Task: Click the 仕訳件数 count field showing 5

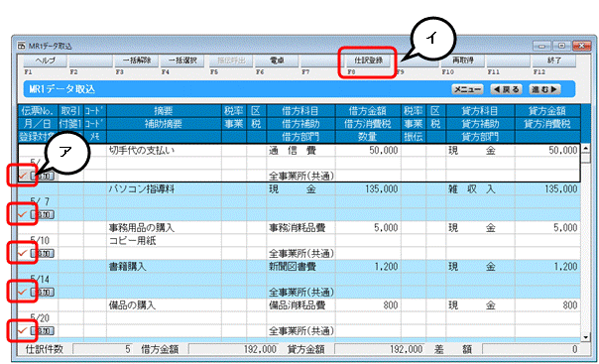Action: click(x=103, y=349)
